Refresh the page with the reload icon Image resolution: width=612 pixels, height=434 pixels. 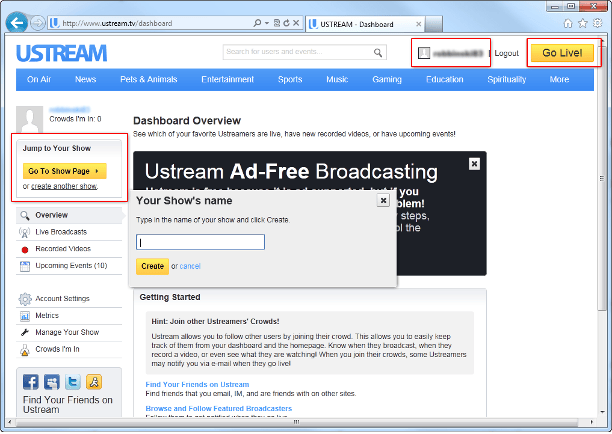click(286, 23)
